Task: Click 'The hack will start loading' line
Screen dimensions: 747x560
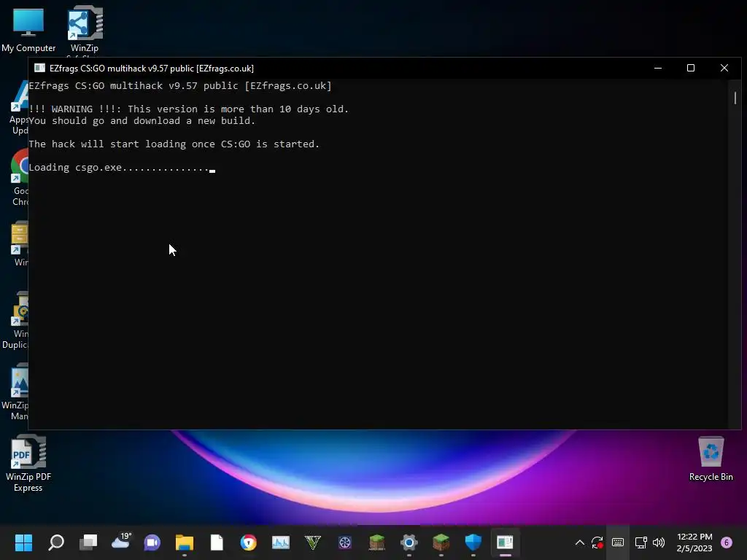Action: [x=174, y=144]
